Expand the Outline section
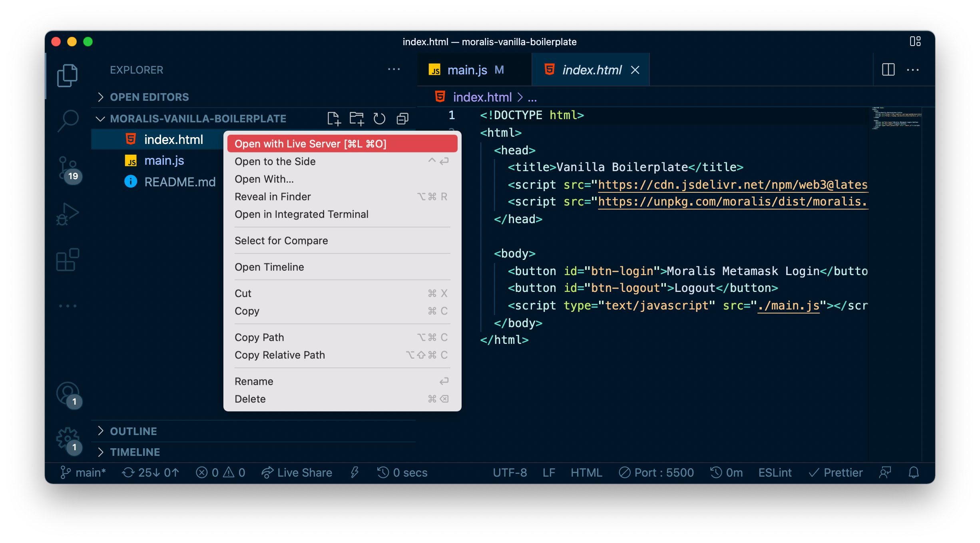 click(x=254, y=431)
